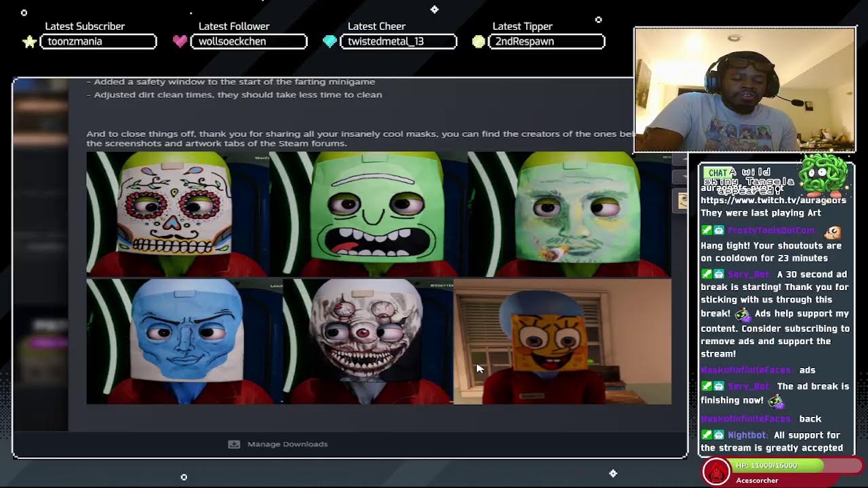
Task: Click the Latest Subscriber star icon
Action: coord(29,41)
